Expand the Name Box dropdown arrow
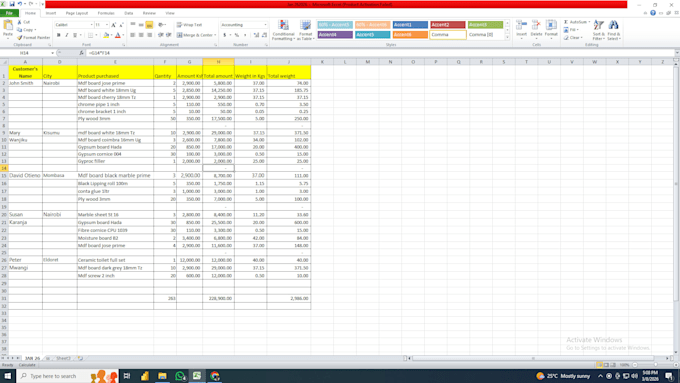Screen dimensions: 680x383 point(52,53)
